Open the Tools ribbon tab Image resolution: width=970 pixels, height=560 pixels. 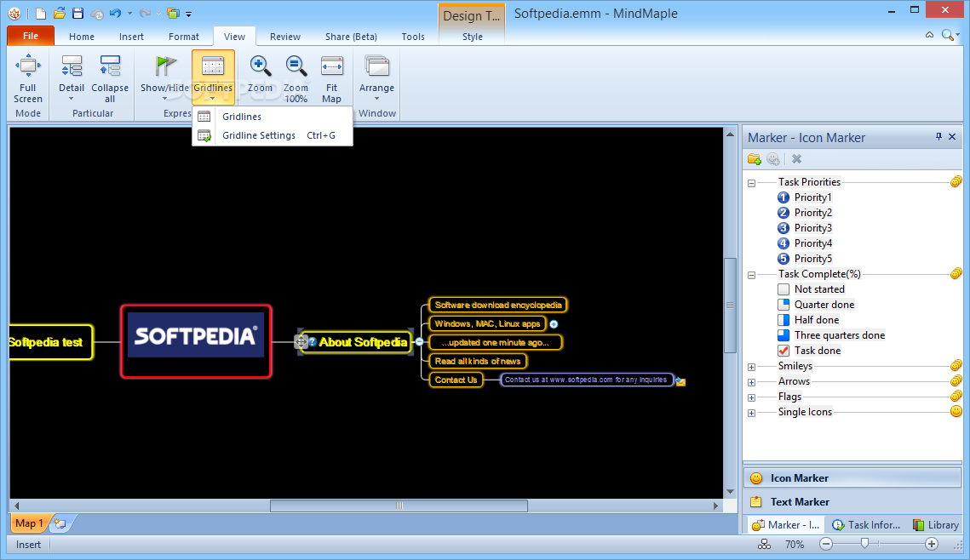click(413, 37)
